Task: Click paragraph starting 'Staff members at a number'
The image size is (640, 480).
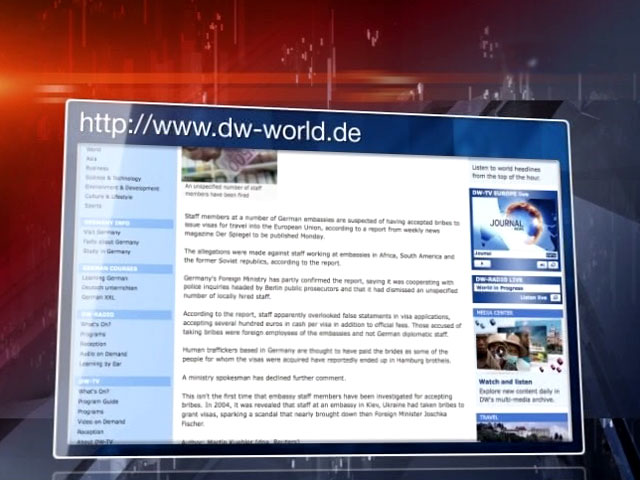Action: click(x=322, y=226)
